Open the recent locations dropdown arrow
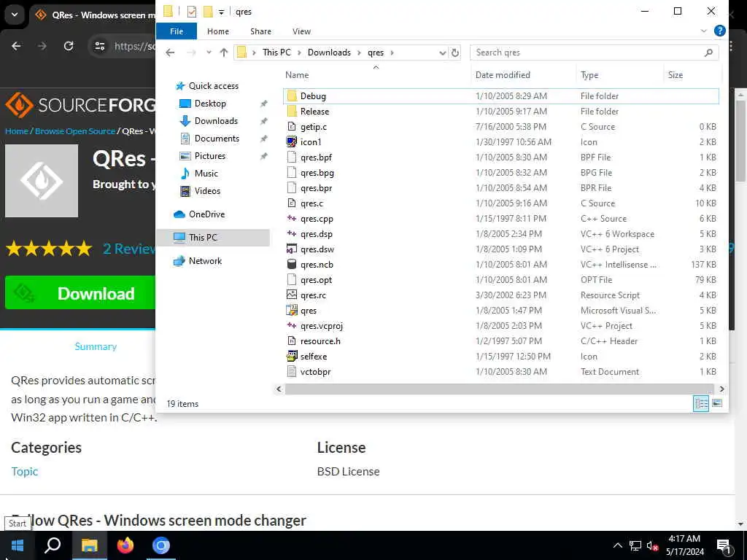 click(x=209, y=52)
